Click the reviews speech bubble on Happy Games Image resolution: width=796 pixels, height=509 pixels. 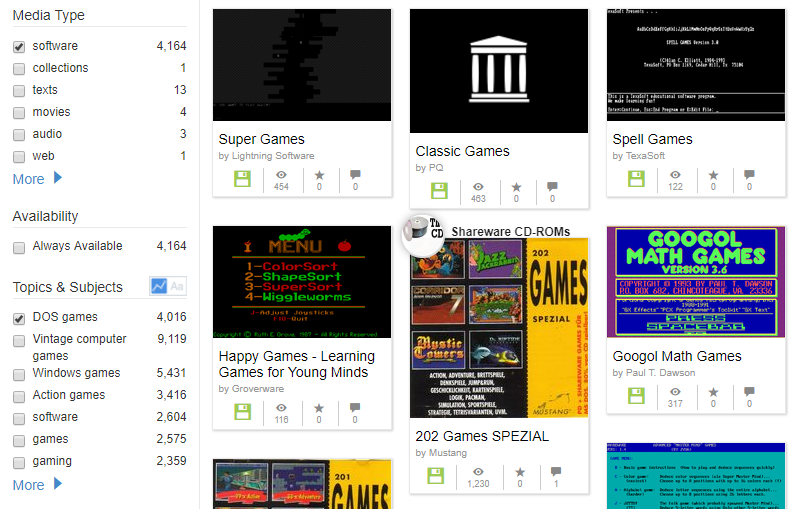click(x=355, y=408)
